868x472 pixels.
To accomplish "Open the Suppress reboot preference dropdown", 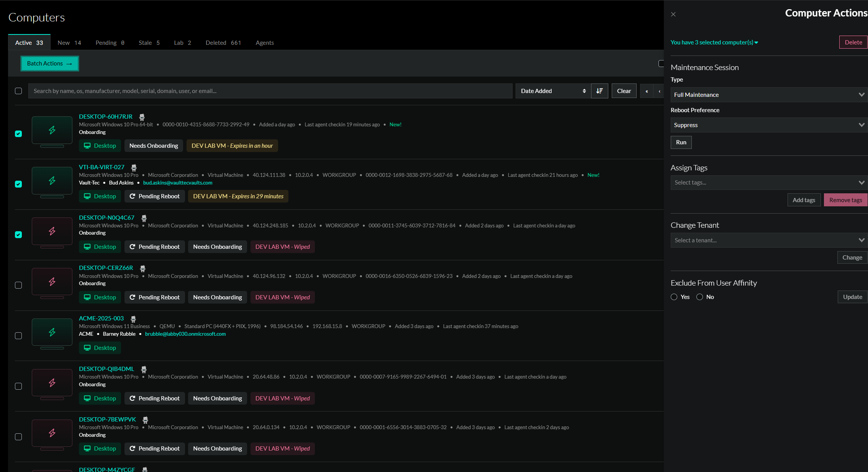I will [769, 125].
